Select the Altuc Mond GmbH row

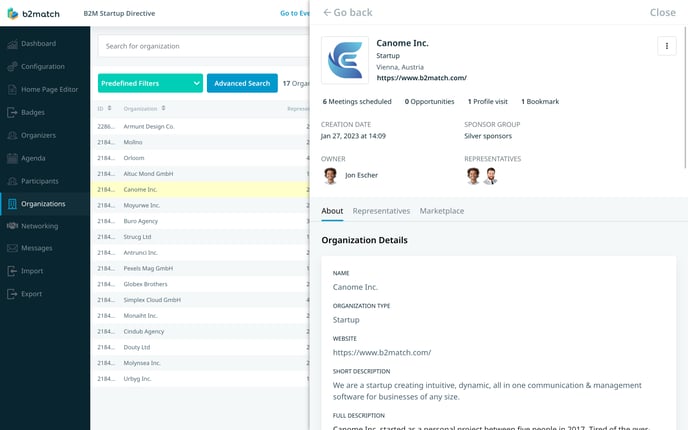click(200, 174)
